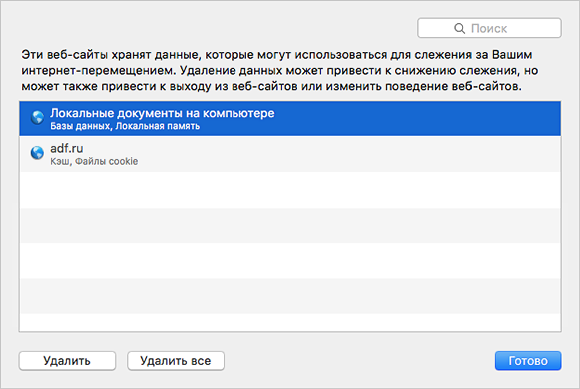Click the Базы данных, Локальная память subtitle
Screen dimensions: 580x389
pyautogui.click(x=125, y=126)
